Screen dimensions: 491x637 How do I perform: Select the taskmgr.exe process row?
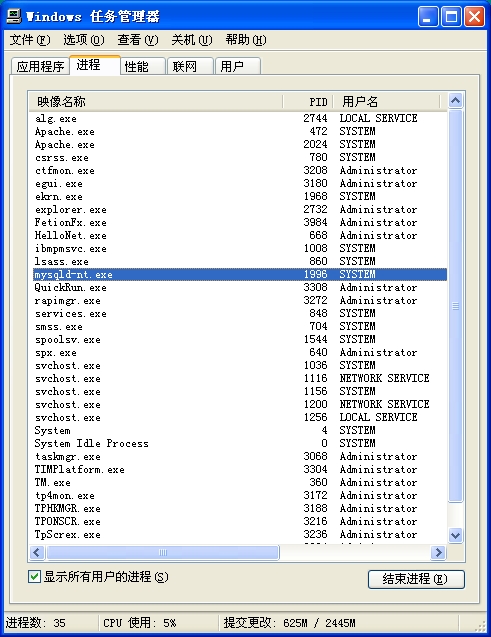click(240, 457)
